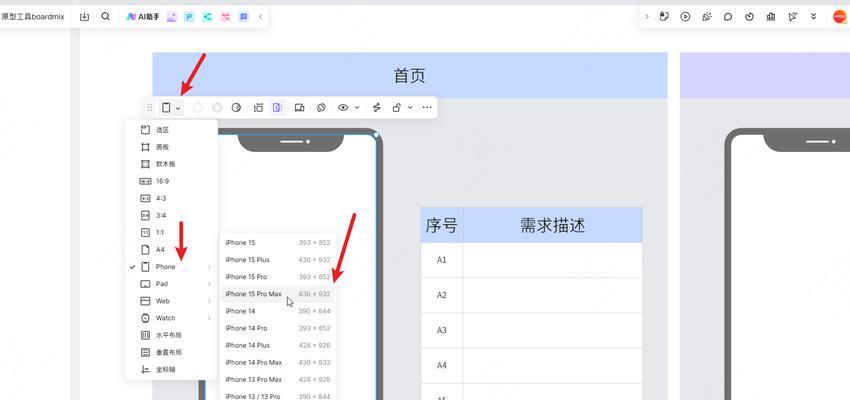Pick the border color dashed circle swatch
Viewport: 850px width, 400px height.
click(217, 108)
